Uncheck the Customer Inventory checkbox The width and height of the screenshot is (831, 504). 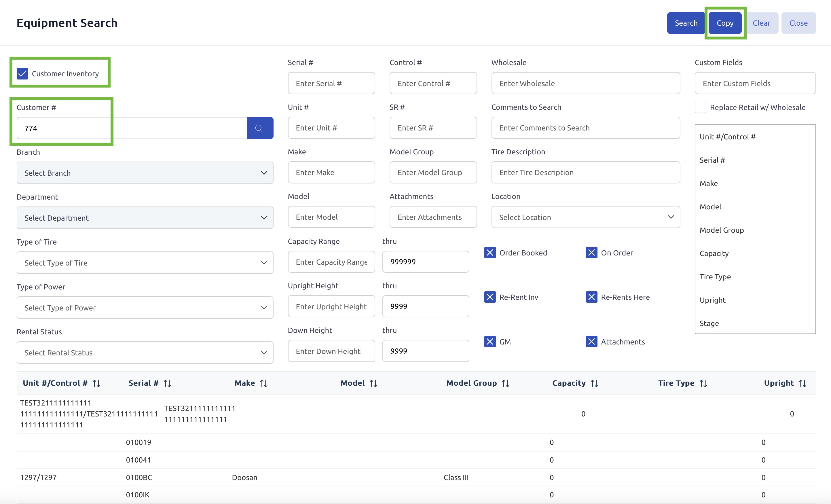pyautogui.click(x=22, y=73)
